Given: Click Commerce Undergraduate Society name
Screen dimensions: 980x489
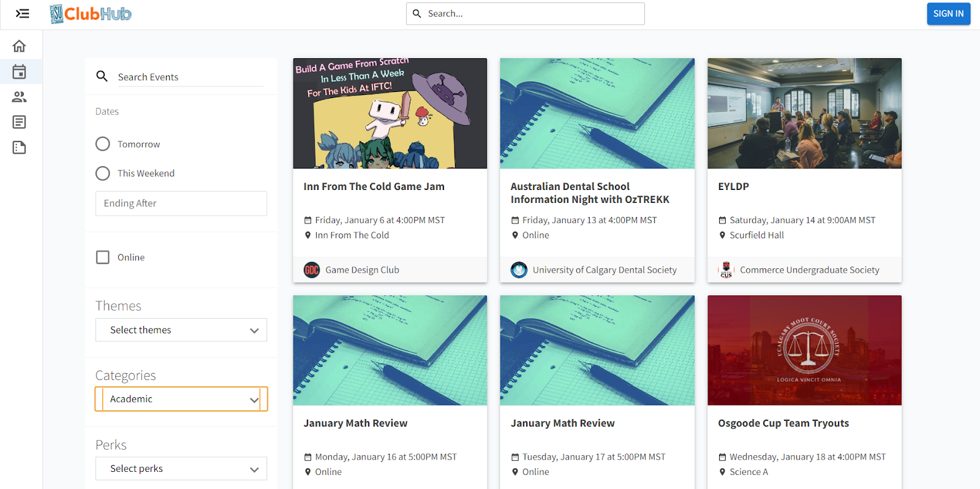Looking at the screenshot, I should (809, 270).
